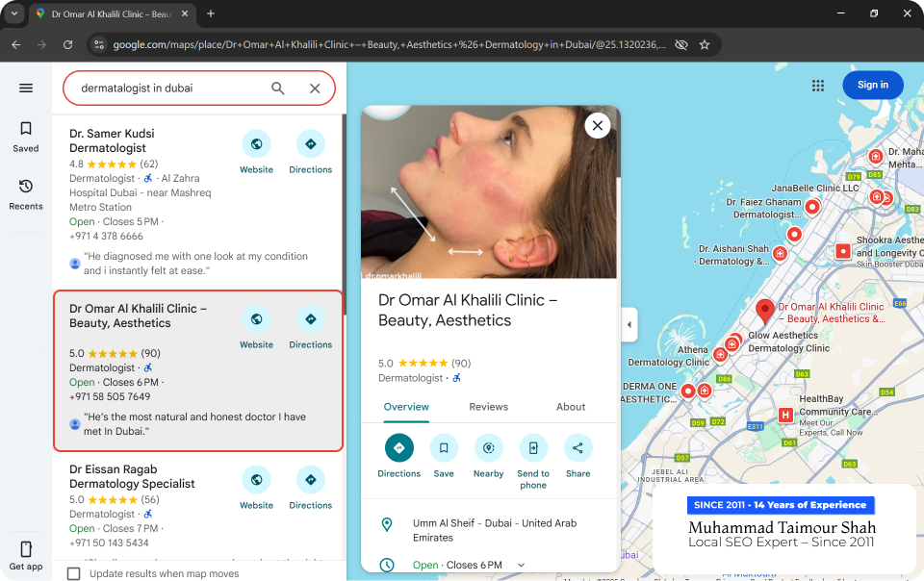Switch to the About tab
924x581 pixels.
coord(571,407)
